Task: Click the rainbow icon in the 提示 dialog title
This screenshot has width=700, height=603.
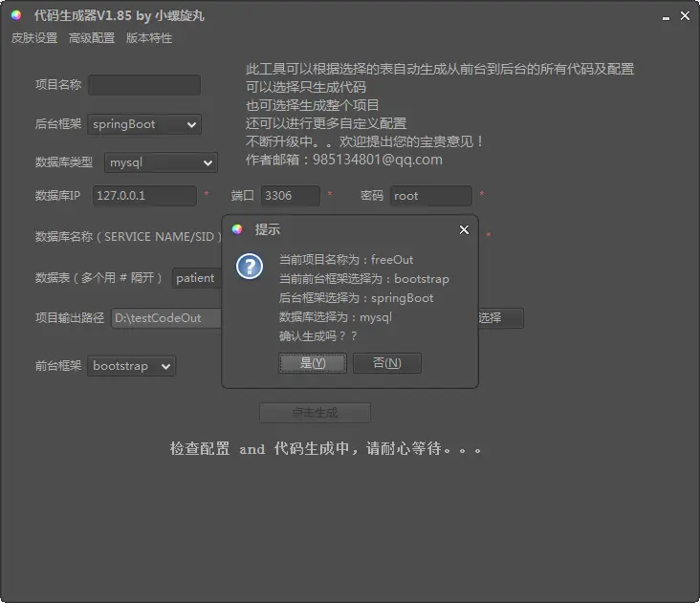Action: coord(236,229)
